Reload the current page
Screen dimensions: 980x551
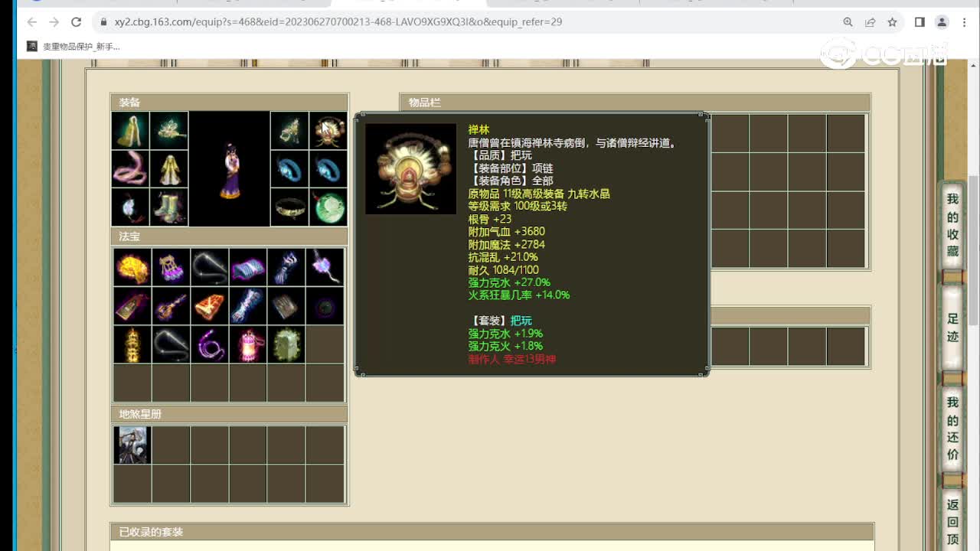point(76,22)
